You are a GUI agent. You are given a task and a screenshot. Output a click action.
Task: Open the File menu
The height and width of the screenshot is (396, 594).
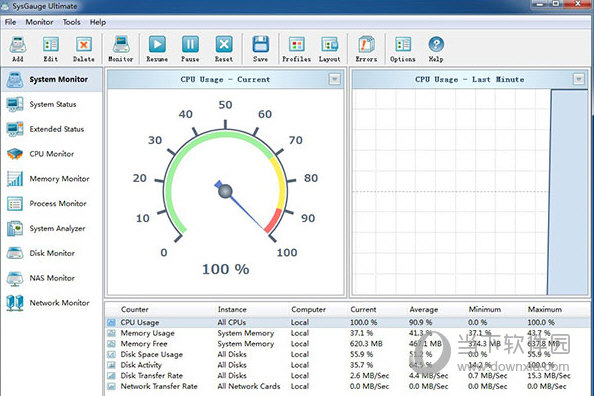(10, 22)
